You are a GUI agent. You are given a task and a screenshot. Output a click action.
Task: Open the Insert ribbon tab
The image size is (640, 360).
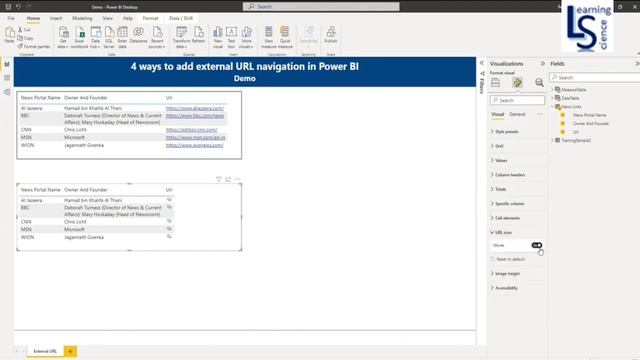click(x=56, y=18)
